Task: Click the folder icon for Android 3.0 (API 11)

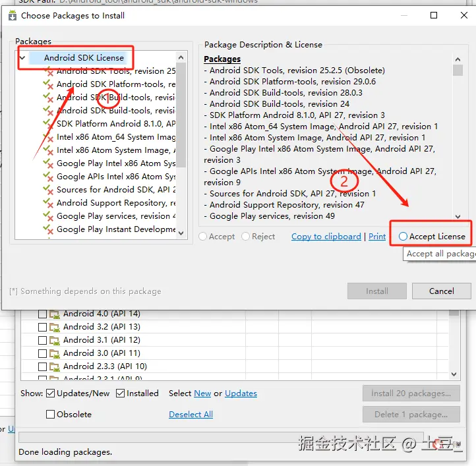Action: tap(55, 354)
